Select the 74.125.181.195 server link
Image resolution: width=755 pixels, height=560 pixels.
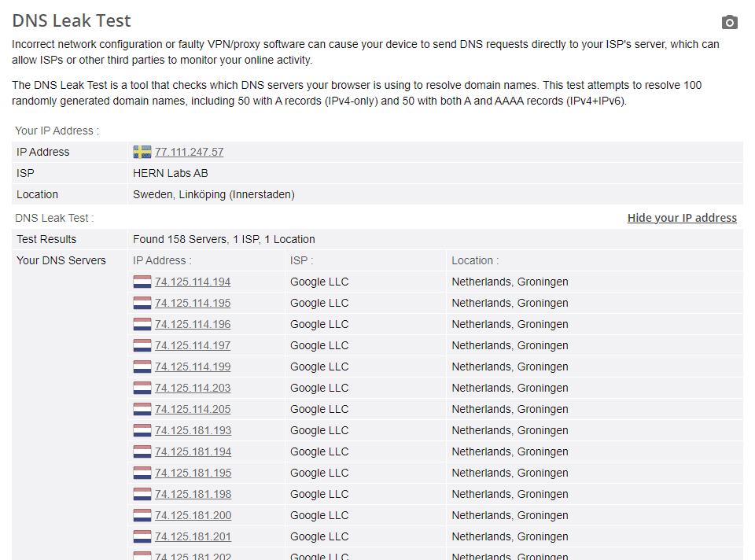(193, 473)
